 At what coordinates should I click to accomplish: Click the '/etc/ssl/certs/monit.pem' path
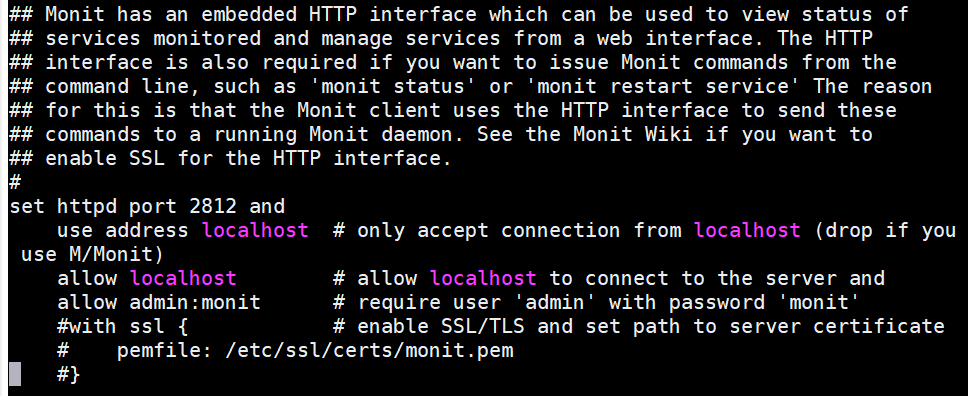coord(370,351)
